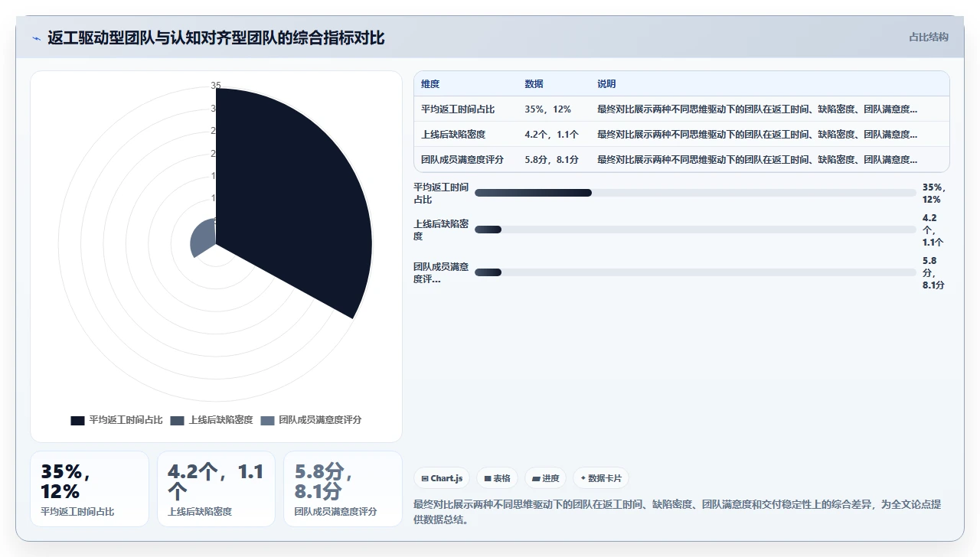Click the 数据 column header
This screenshot has height=557, width=980.
pos(534,84)
